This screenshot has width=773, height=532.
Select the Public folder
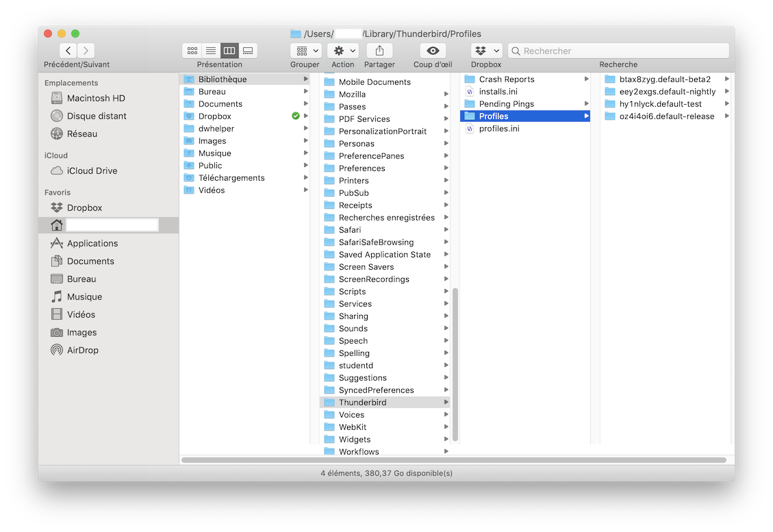245,165
